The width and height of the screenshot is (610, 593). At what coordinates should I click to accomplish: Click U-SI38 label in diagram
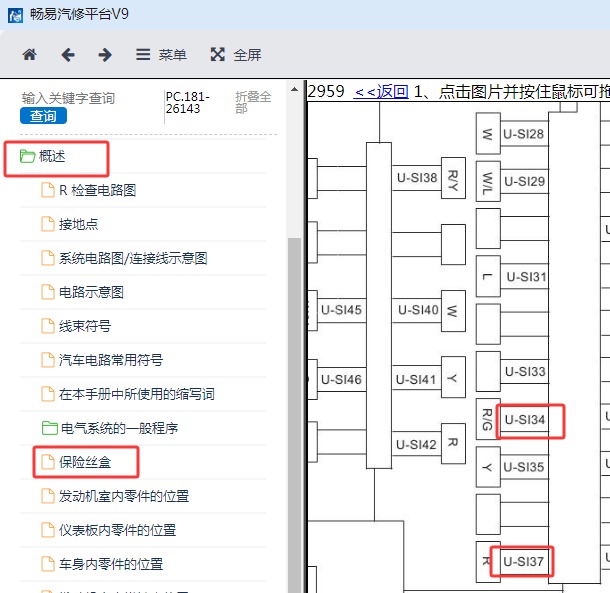pyautogui.click(x=417, y=178)
